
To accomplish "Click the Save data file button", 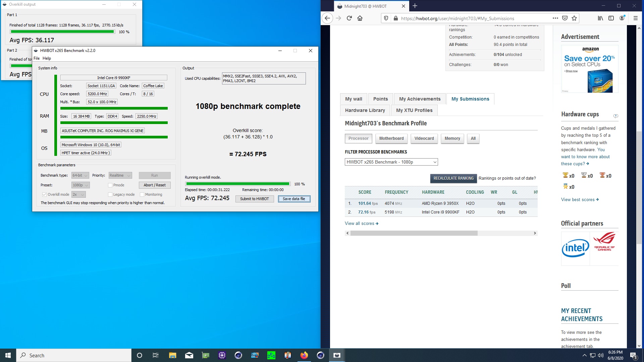I will pyautogui.click(x=294, y=199).
